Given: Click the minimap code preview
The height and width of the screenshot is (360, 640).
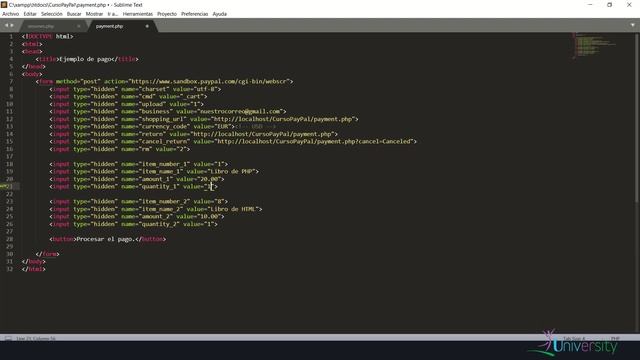Looking at the screenshot, I should click(594, 46).
